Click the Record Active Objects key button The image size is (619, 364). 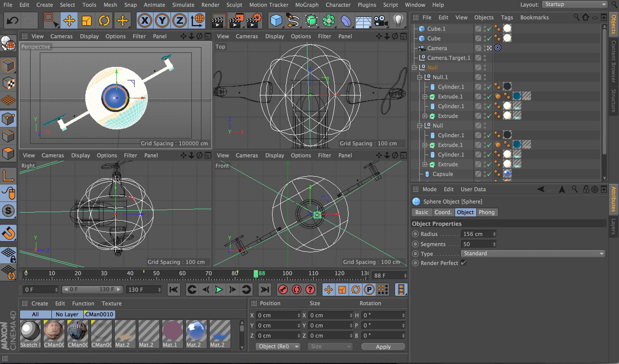click(283, 290)
